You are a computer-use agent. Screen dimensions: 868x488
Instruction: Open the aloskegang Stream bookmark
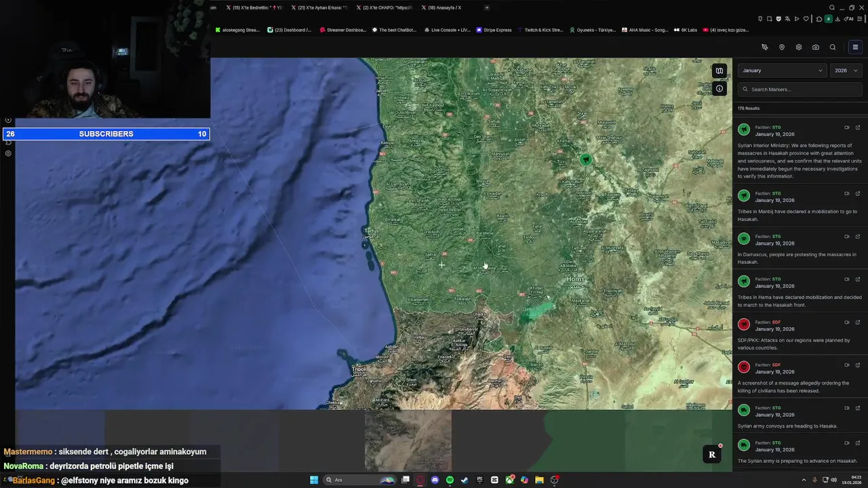coord(237,30)
